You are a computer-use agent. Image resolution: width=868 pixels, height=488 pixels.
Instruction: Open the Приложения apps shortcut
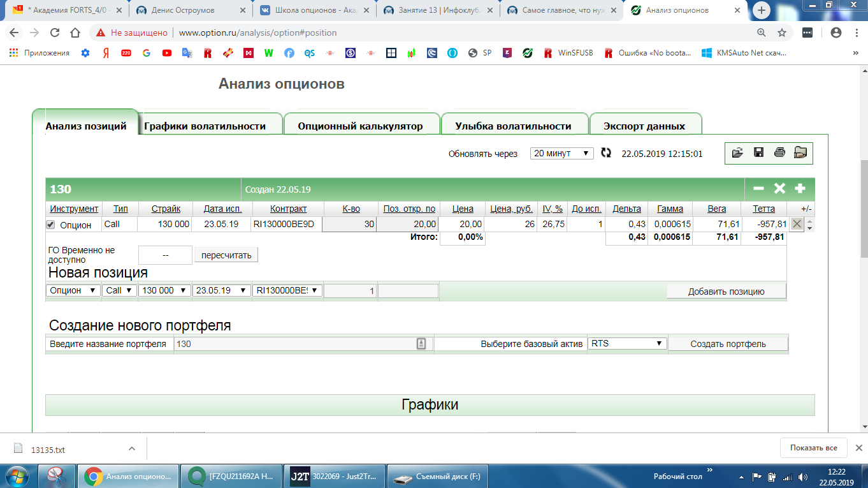pyautogui.click(x=40, y=53)
